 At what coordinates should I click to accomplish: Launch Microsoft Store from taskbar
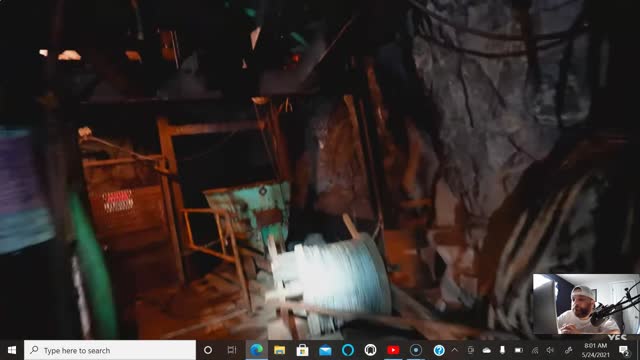pyautogui.click(x=302, y=350)
